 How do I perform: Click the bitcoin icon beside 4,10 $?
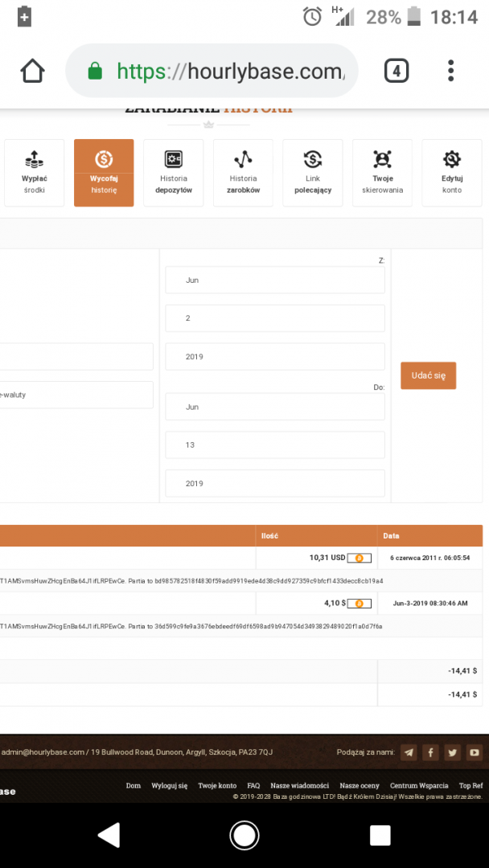(359, 604)
